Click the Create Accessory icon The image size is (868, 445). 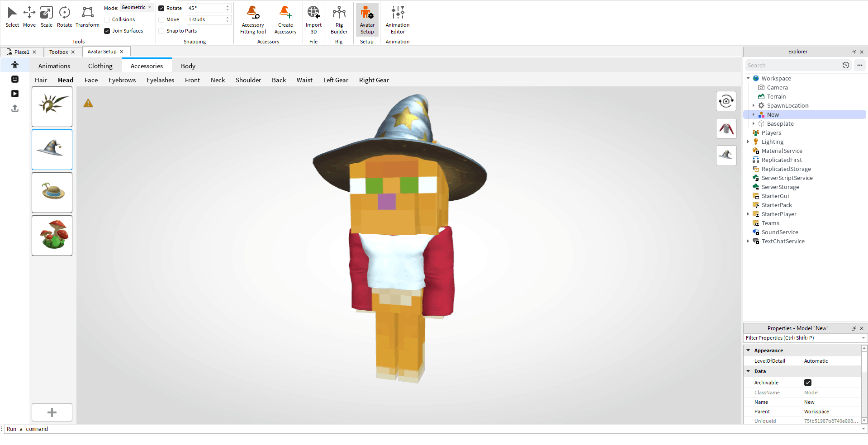pyautogui.click(x=285, y=20)
